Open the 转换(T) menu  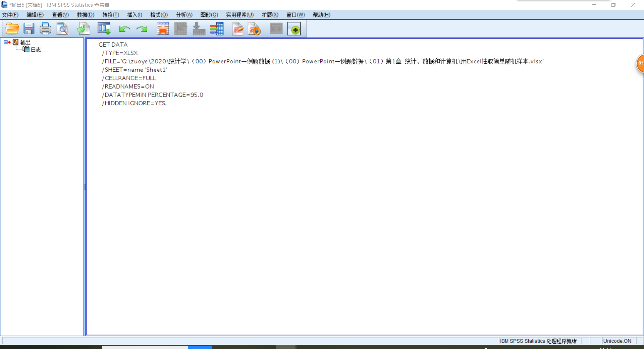coord(111,15)
